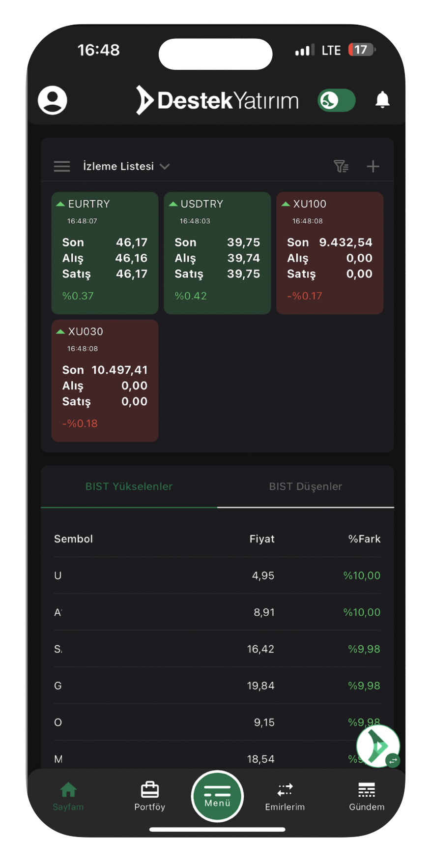Open the watchlist hamburger menu icon
The width and height of the screenshot is (431, 868).
coord(62,166)
